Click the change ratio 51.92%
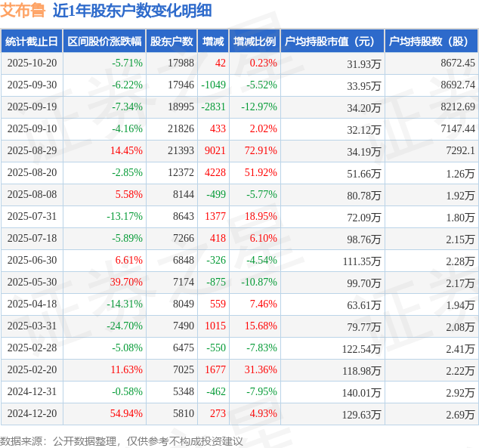This screenshot has height=448, width=479. [261, 172]
